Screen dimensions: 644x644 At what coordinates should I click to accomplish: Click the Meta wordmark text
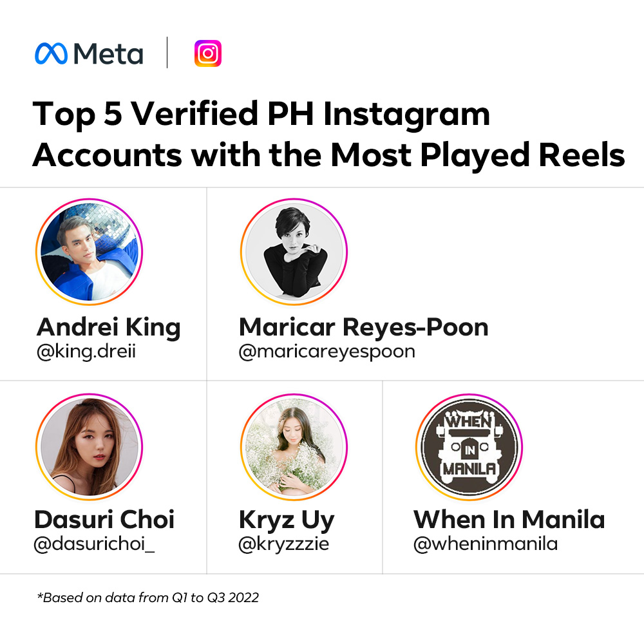pos(108,53)
